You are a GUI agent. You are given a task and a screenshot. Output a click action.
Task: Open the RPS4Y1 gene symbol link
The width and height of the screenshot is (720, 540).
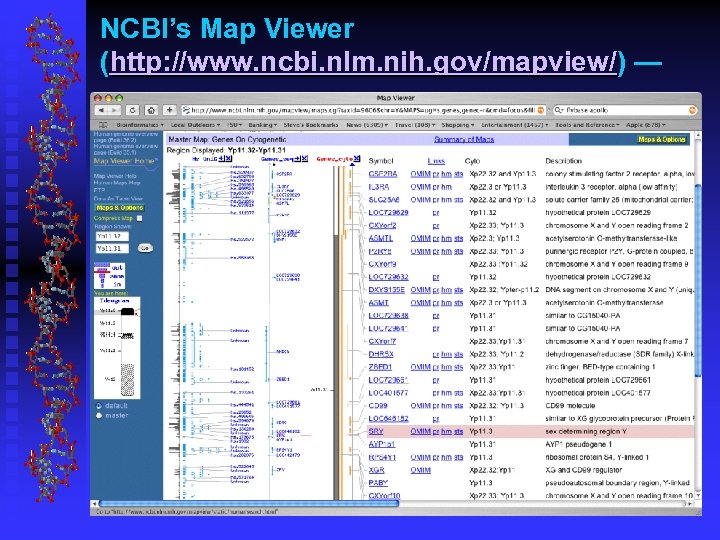[382, 457]
